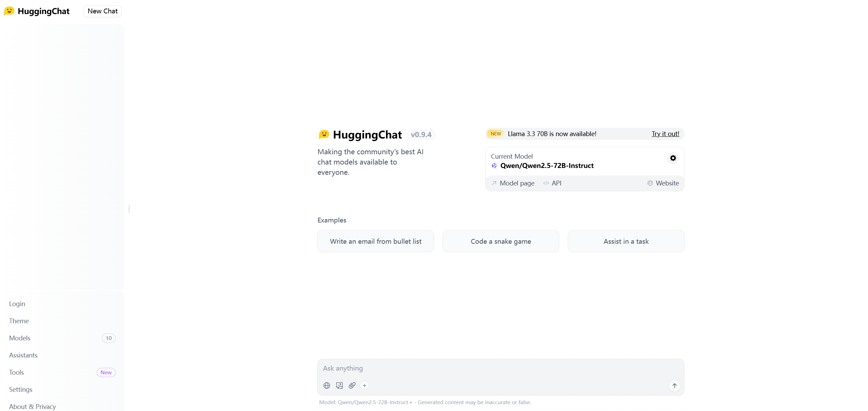
Task: Open model selector below input box
Action: (x=365, y=402)
